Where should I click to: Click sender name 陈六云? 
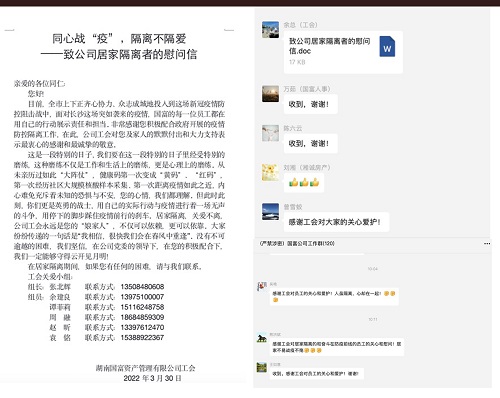(x=293, y=128)
